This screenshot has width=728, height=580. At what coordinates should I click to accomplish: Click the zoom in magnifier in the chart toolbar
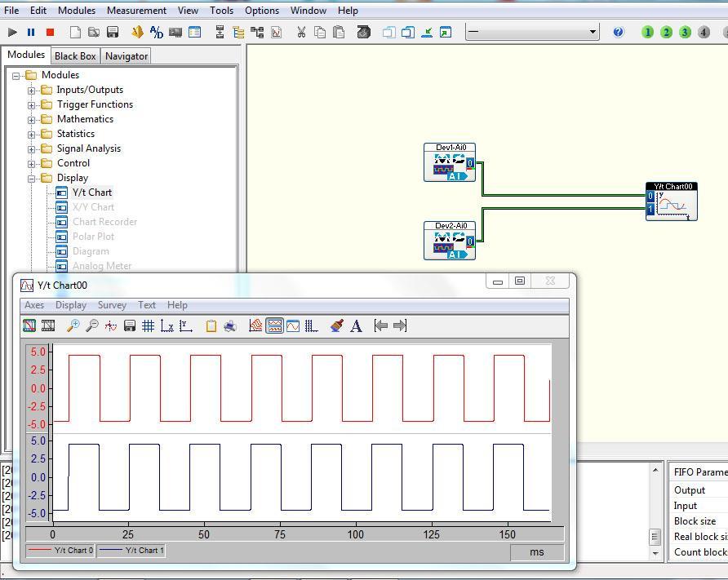click(x=73, y=325)
